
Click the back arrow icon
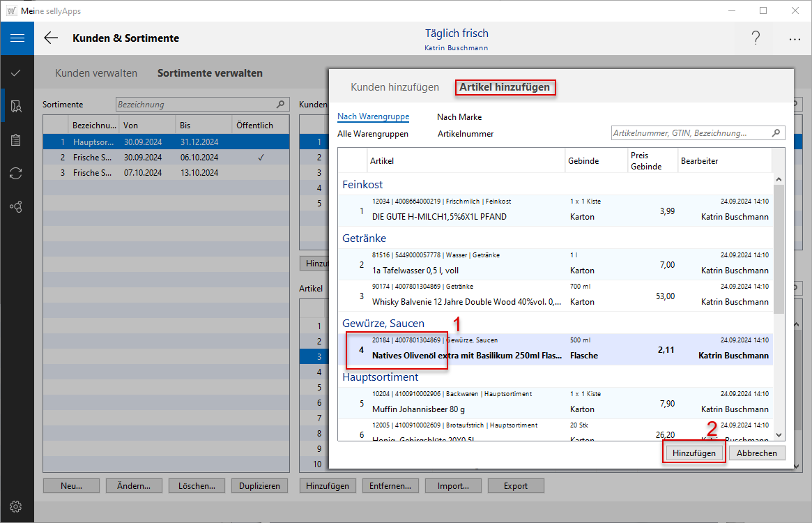(51, 38)
